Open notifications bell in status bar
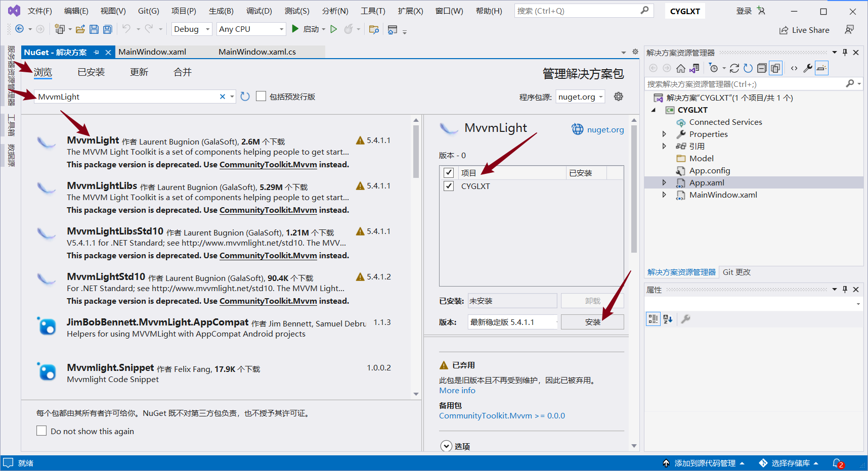This screenshot has width=868, height=471. coord(838,463)
